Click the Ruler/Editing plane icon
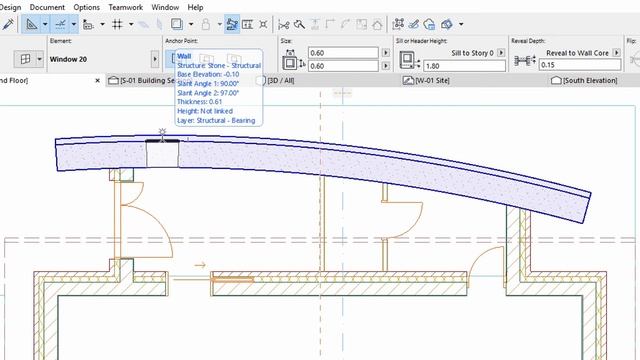 click(88, 25)
